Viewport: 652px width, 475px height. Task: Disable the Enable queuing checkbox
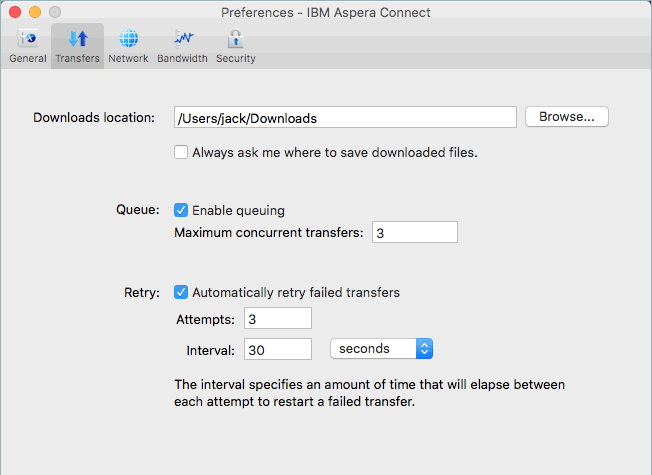point(181,210)
